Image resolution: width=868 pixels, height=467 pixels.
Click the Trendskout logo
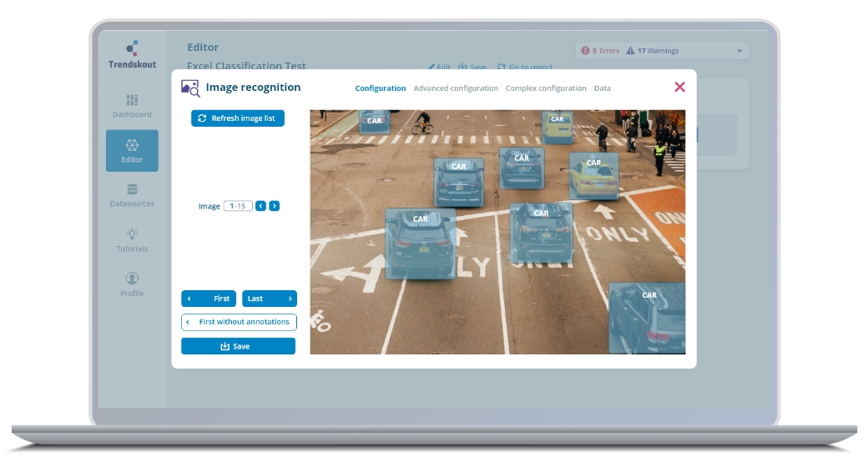[132, 55]
